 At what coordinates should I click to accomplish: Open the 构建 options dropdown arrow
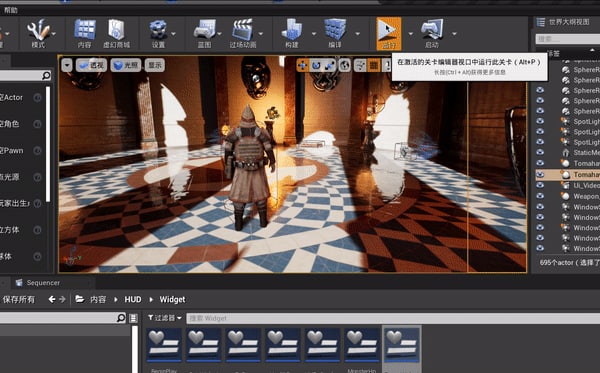(314, 34)
